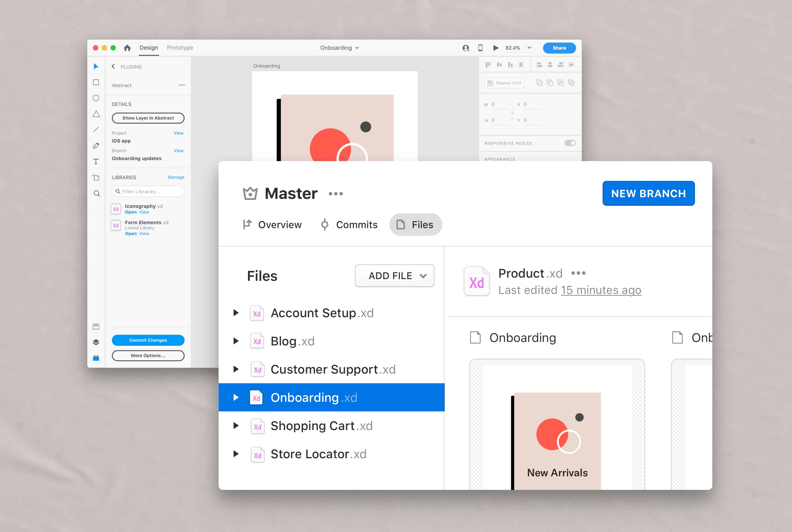Viewport: 792px width, 532px height.
Task: Click the New Arrivals artboard thumbnail
Action: click(x=557, y=424)
